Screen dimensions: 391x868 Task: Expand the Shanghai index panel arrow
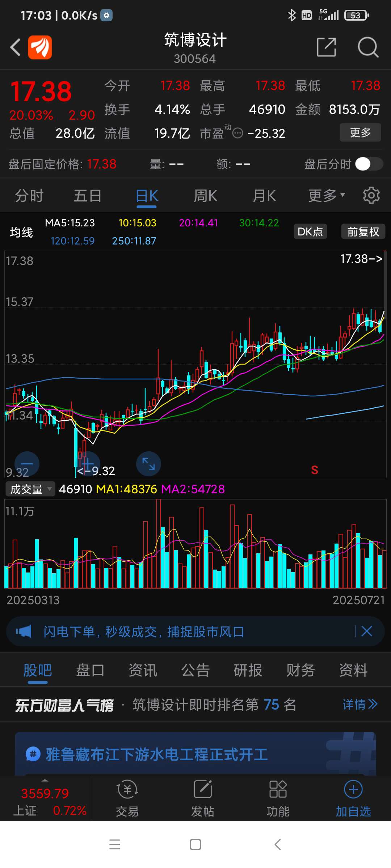pyautogui.click(x=45, y=780)
